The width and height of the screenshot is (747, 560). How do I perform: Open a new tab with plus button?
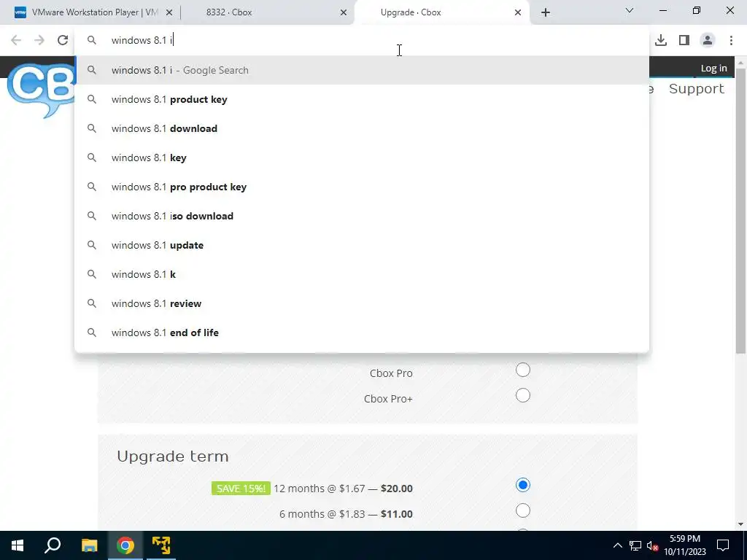click(546, 12)
